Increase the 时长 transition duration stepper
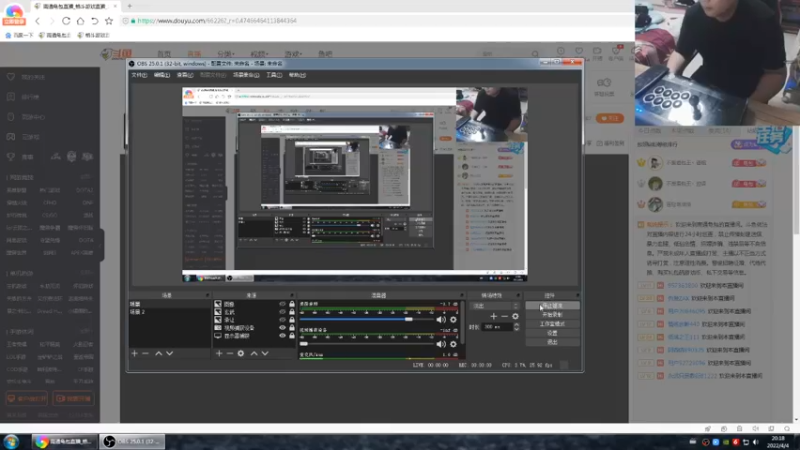The width and height of the screenshot is (800, 450). (x=516, y=324)
